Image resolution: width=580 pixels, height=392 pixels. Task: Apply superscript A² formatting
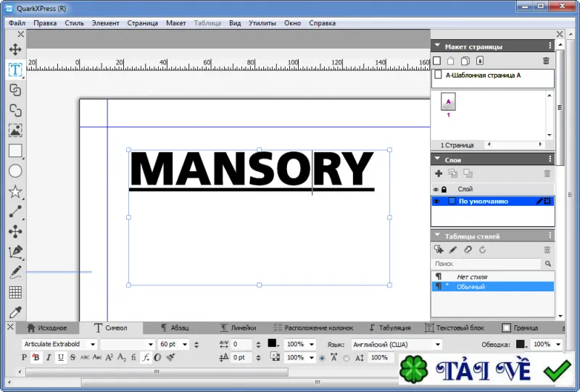point(109,357)
